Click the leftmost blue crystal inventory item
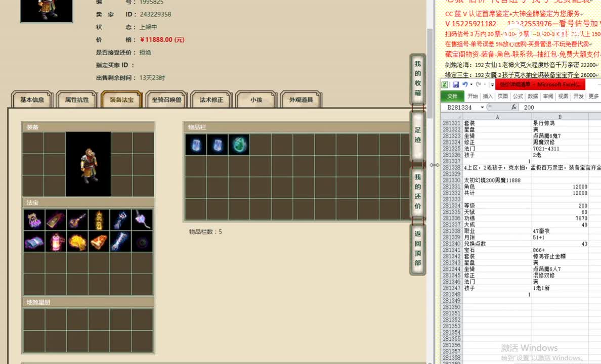The image size is (601, 364). [x=196, y=145]
